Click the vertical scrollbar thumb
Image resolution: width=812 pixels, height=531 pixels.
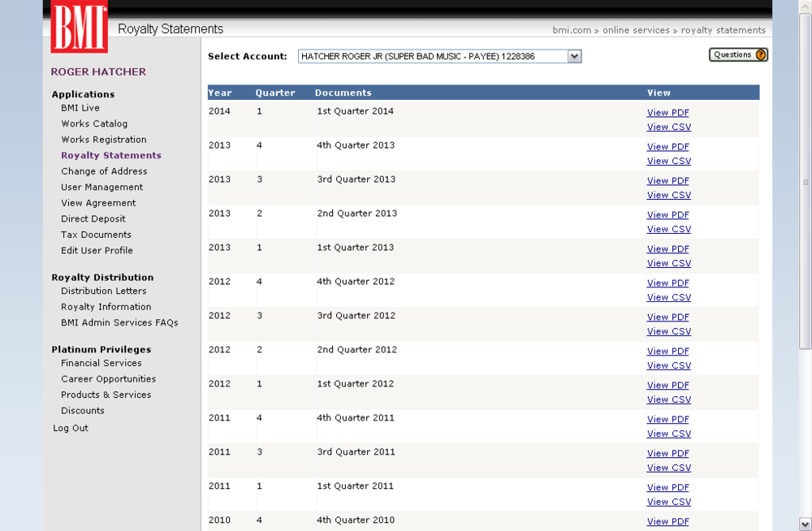point(806,181)
